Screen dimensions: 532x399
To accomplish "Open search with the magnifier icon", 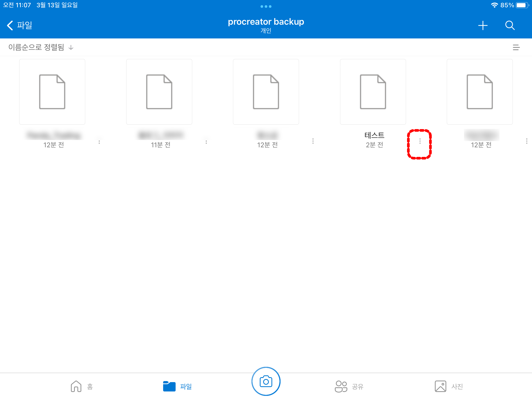I will [x=510, y=25].
